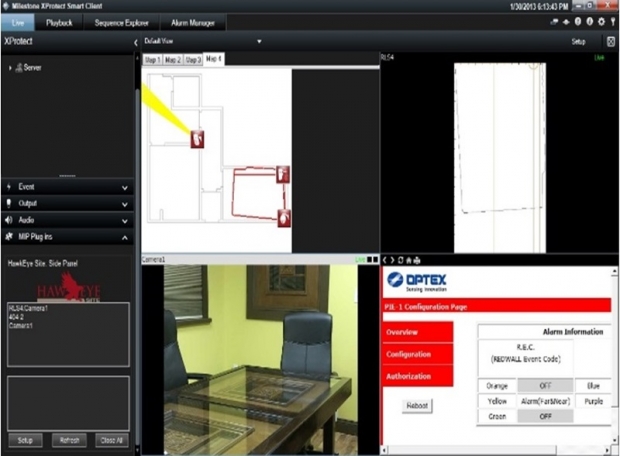Select the Map 3 tab
The width and height of the screenshot is (620, 456).
tap(193, 60)
